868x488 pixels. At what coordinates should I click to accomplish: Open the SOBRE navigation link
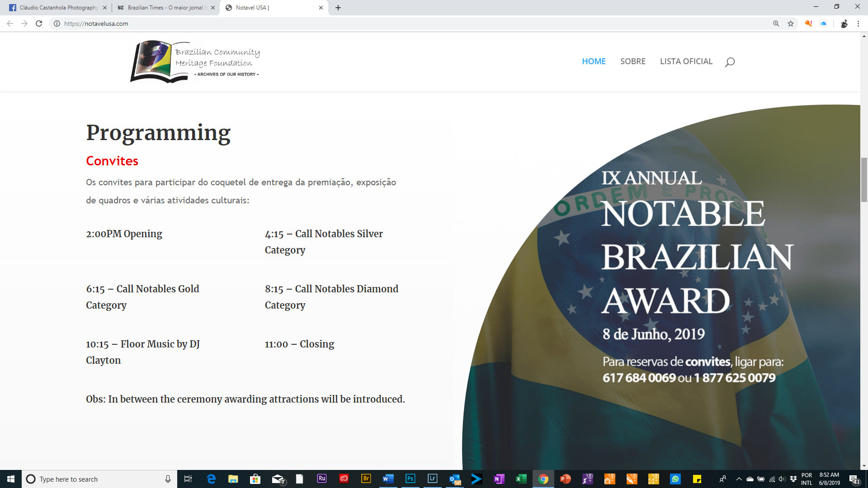(632, 61)
